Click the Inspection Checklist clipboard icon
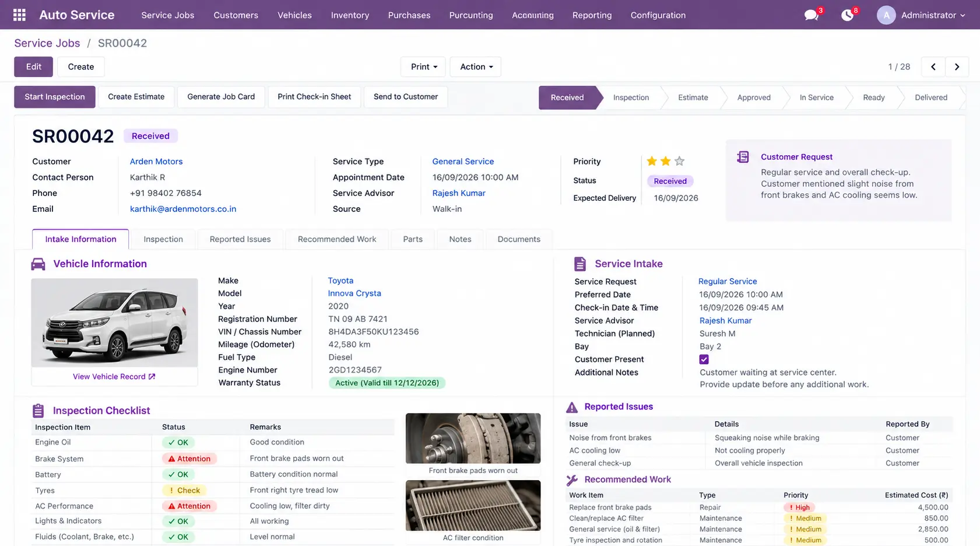Image resolution: width=980 pixels, height=546 pixels. point(38,411)
